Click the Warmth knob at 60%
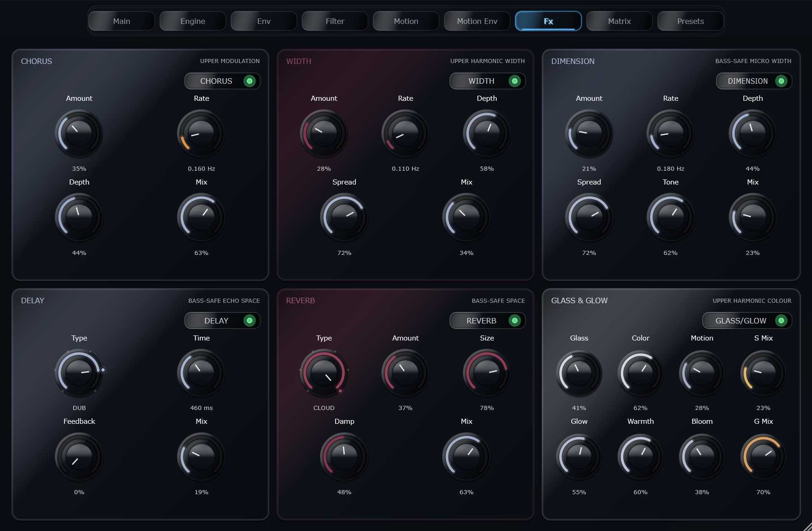 (640, 456)
